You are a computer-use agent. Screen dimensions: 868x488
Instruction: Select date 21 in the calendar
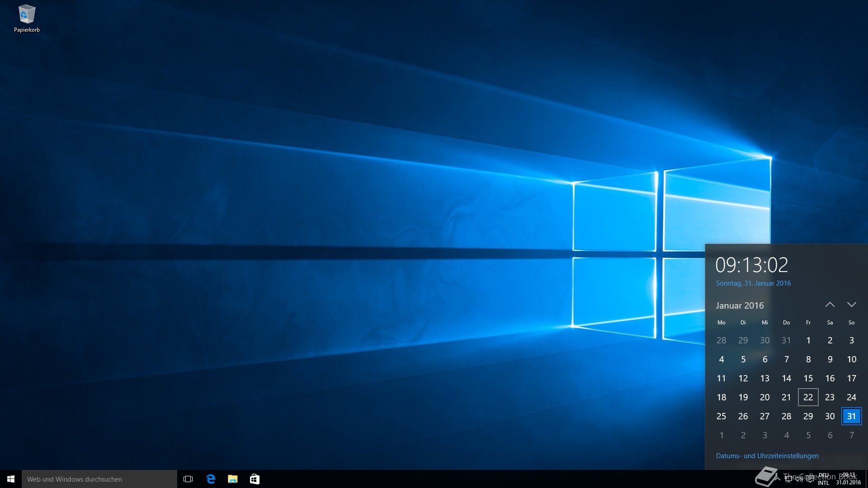click(787, 397)
